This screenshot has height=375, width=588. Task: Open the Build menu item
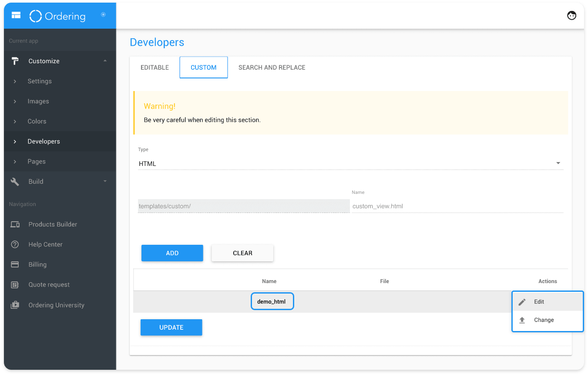click(36, 181)
